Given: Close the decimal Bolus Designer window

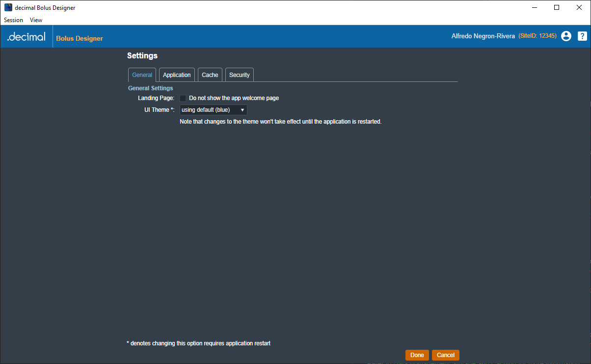Looking at the screenshot, I should (579, 7).
